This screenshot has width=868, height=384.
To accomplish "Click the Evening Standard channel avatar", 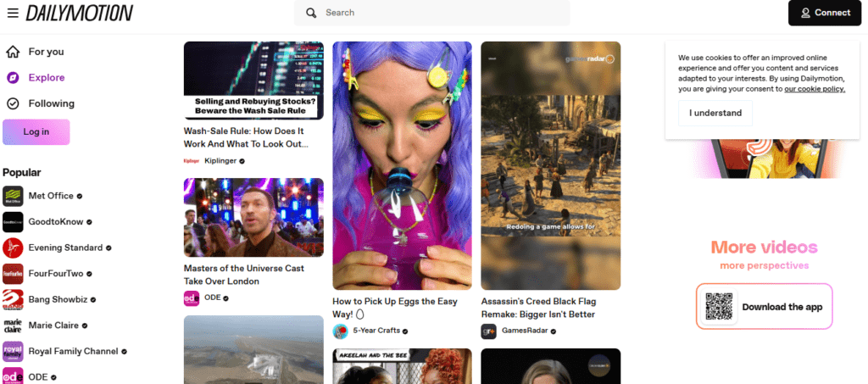I will click(13, 248).
